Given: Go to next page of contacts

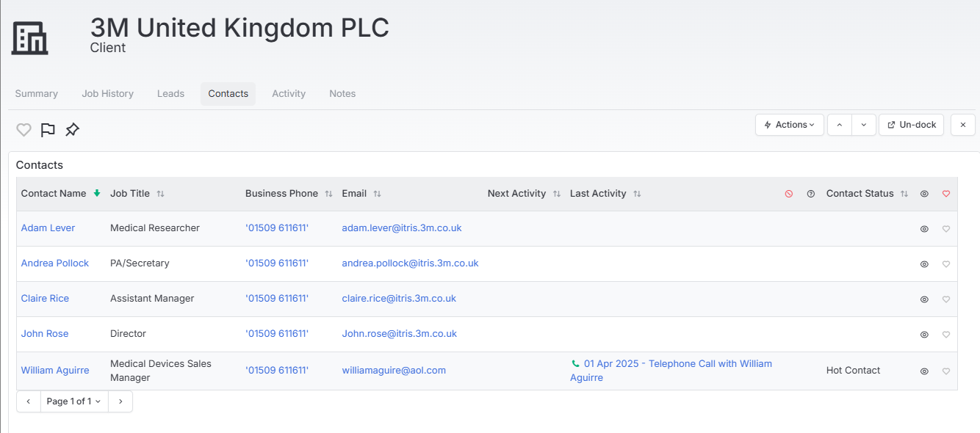Looking at the screenshot, I should pyautogui.click(x=120, y=401).
